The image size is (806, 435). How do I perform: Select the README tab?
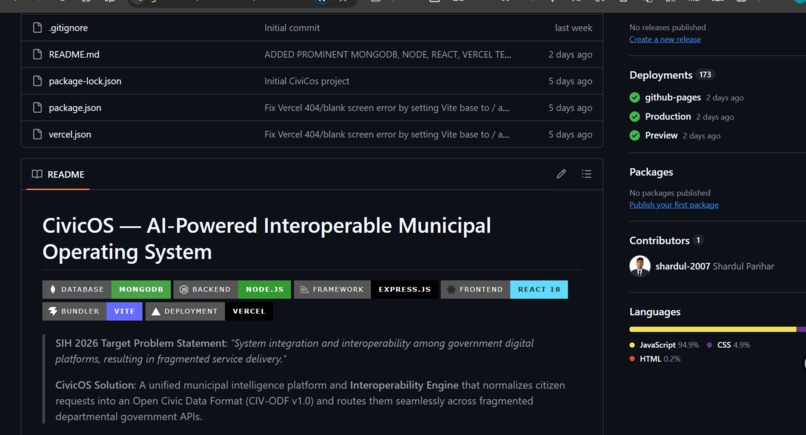point(58,174)
